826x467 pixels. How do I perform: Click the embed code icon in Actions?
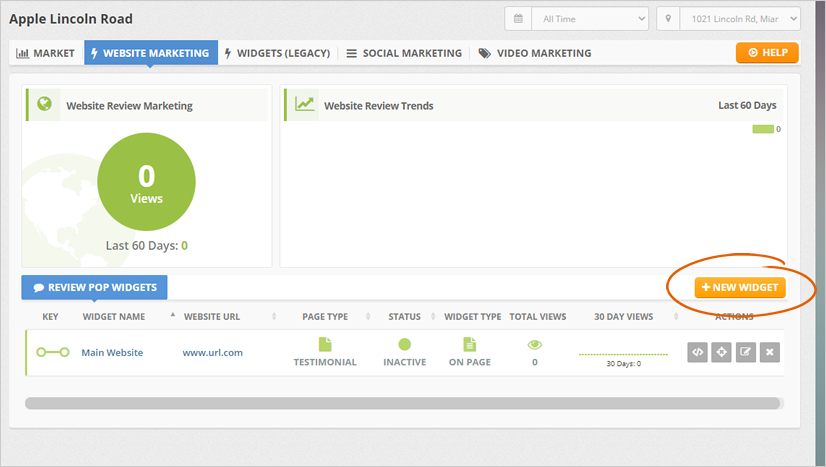click(697, 352)
